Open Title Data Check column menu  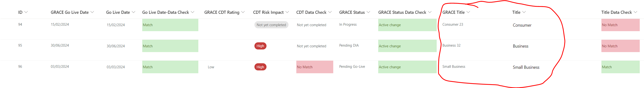(x=635, y=12)
